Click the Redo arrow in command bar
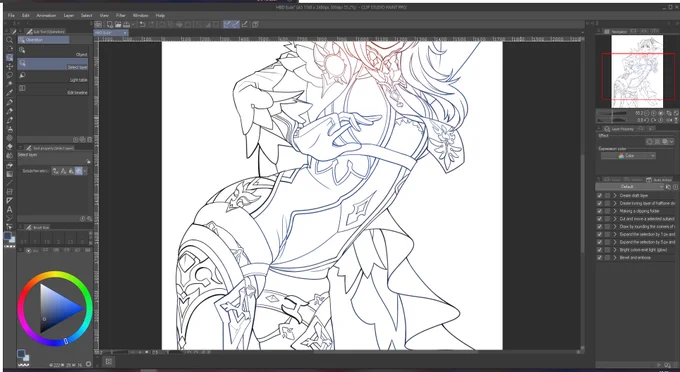Image resolution: width=680 pixels, height=372 pixels. click(x=150, y=24)
